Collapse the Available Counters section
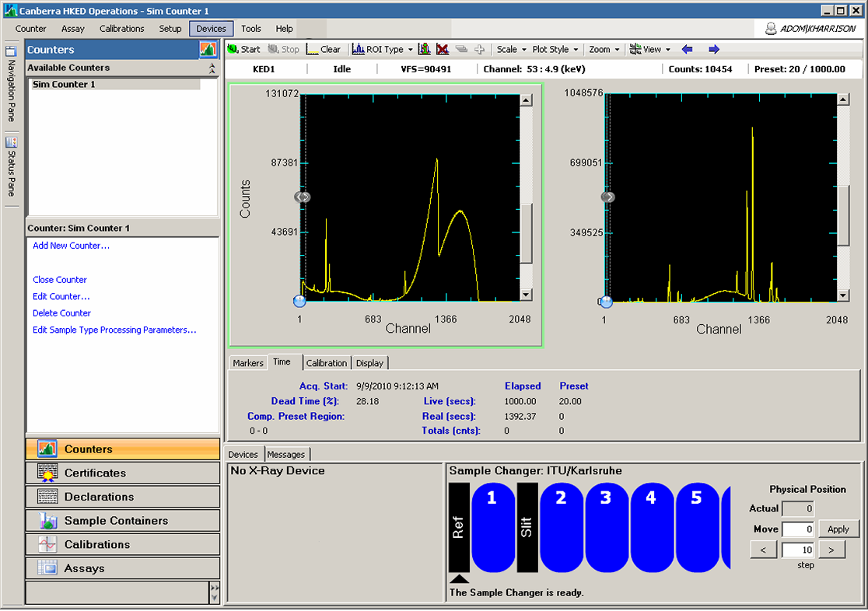 (x=212, y=68)
